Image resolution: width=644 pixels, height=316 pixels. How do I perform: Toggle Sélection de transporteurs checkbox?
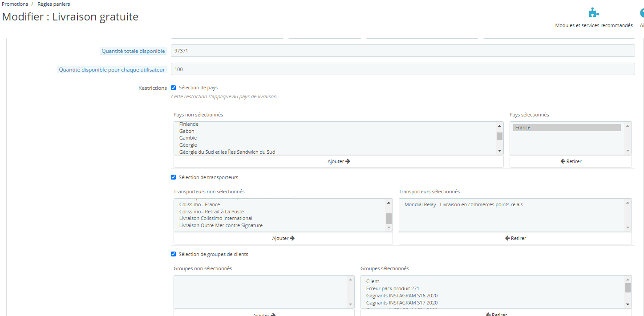pos(174,177)
